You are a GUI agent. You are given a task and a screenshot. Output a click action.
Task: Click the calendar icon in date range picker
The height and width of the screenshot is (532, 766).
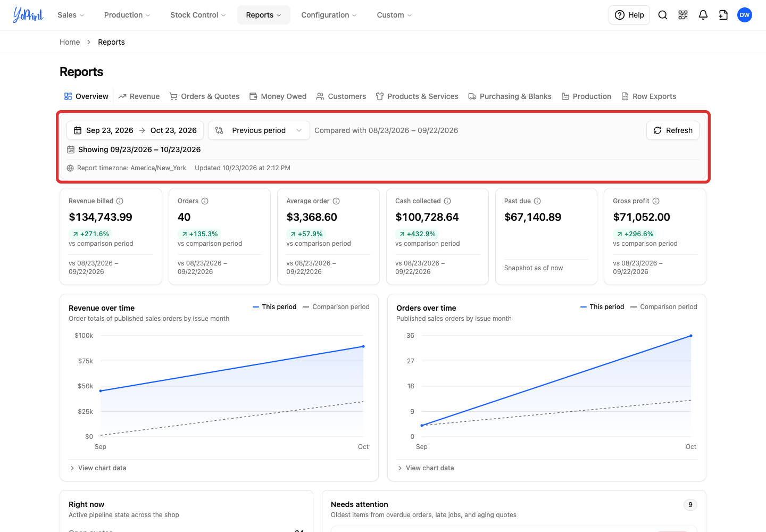click(x=78, y=130)
